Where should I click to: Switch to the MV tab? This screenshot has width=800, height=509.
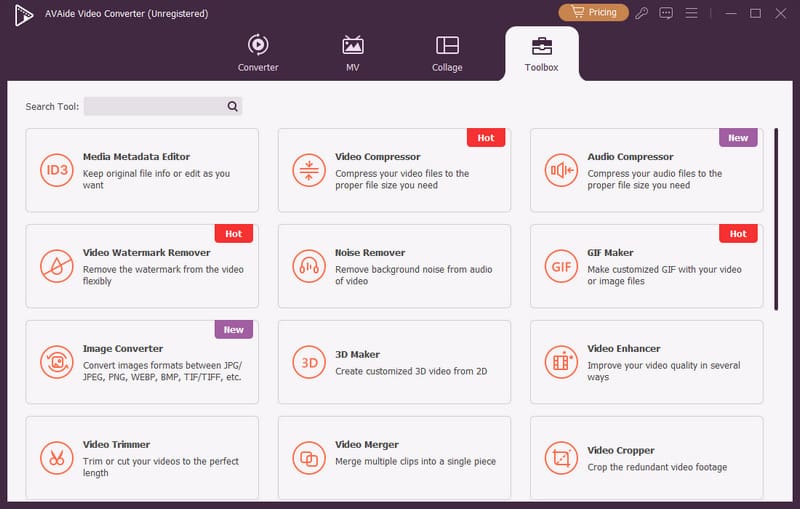(352, 53)
